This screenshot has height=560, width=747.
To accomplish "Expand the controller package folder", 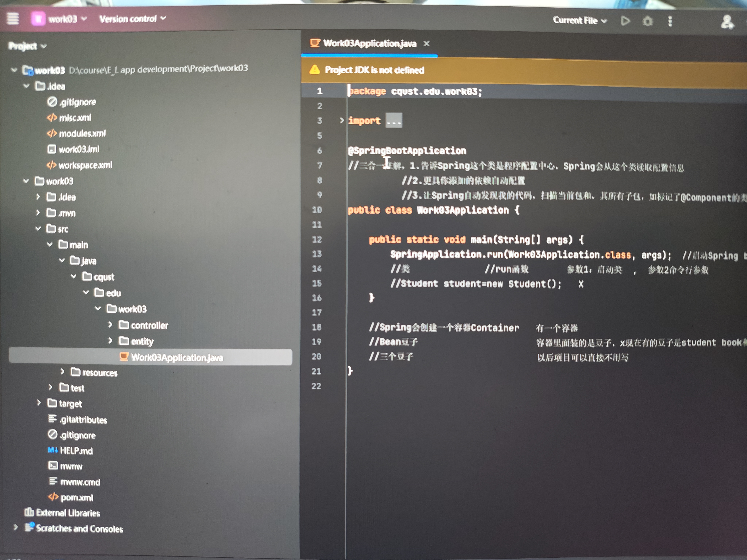I will click(110, 325).
